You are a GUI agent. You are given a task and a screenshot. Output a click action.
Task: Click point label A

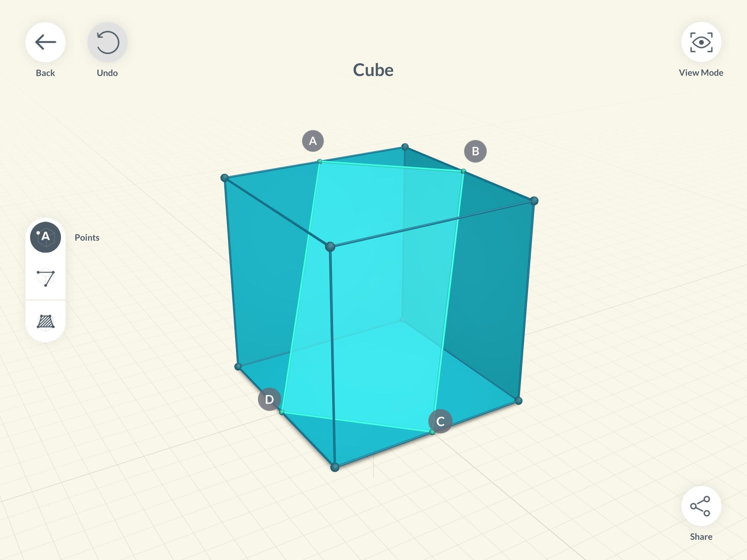[313, 141]
